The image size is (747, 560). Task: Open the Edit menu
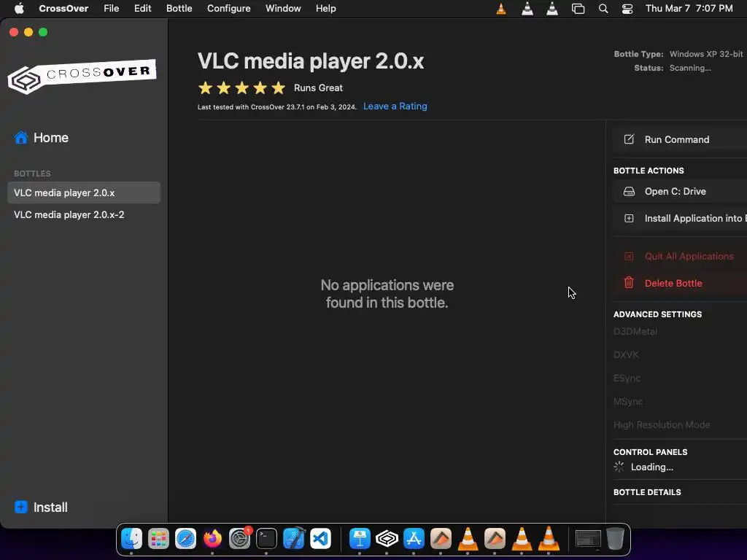point(142,9)
